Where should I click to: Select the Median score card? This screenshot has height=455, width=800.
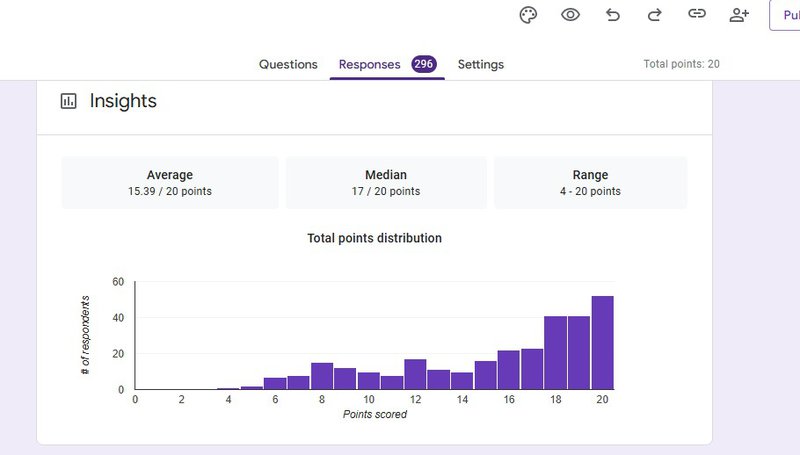click(x=386, y=182)
